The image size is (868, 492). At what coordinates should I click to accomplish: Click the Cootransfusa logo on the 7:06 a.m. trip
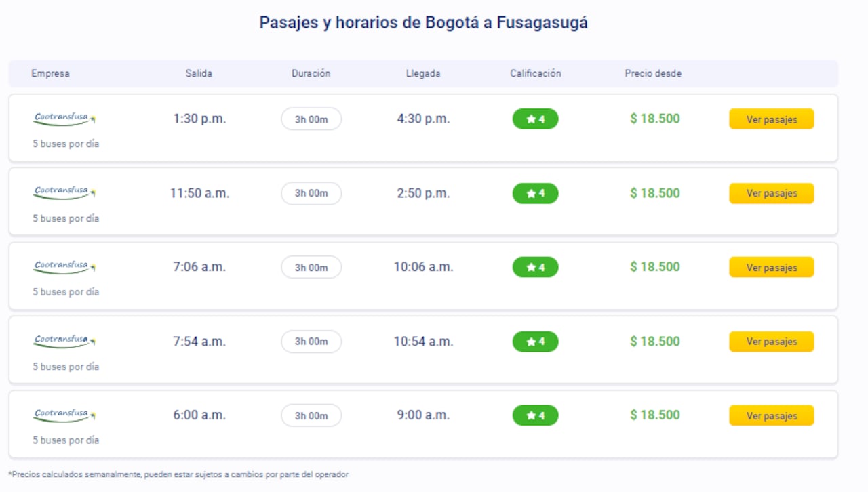[x=63, y=265]
